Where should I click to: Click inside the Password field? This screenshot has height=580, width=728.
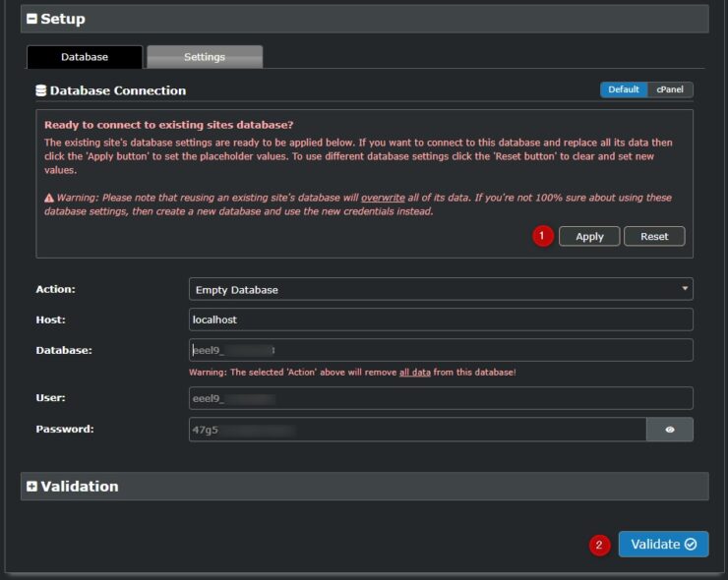click(417, 430)
